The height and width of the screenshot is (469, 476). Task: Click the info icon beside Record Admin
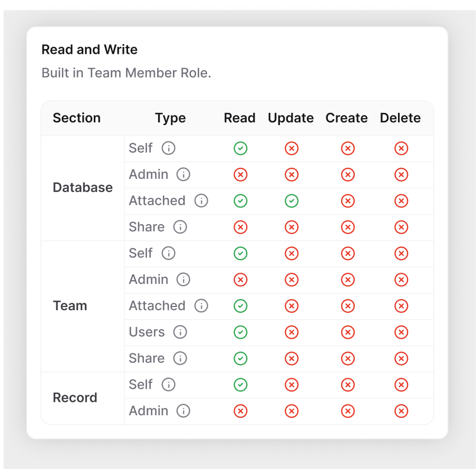point(183,410)
